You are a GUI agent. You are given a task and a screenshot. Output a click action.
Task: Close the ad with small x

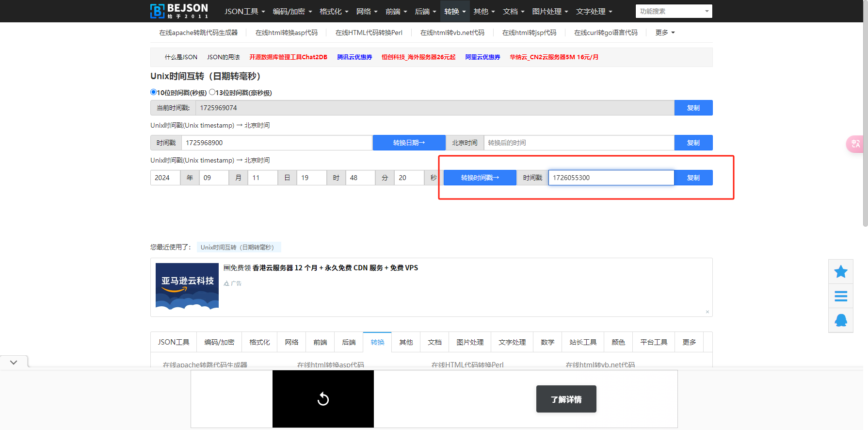coord(707,312)
